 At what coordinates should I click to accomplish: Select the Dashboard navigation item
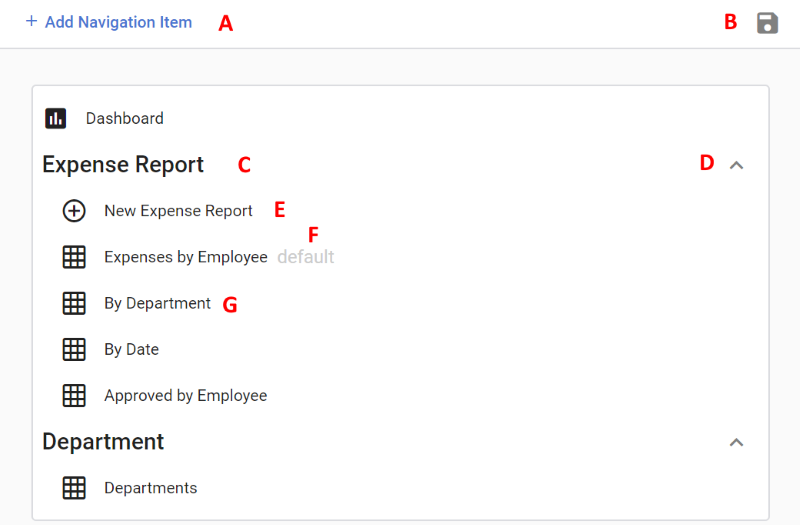tap(124, 118)
